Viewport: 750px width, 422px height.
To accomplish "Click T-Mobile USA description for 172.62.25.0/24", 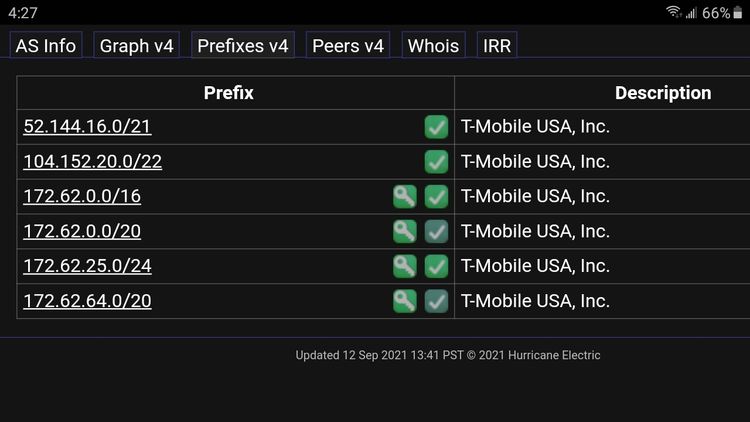I will click(x=535, y=266).
